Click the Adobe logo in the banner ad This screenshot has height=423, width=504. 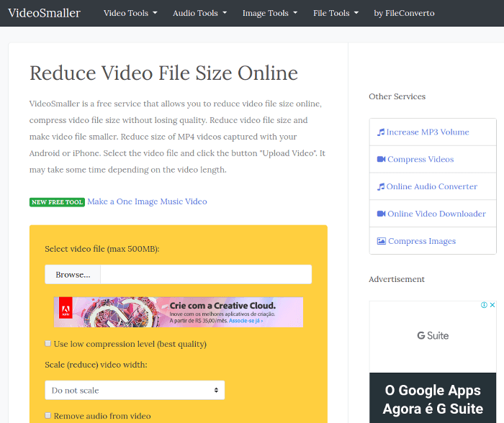pos(66,309)
